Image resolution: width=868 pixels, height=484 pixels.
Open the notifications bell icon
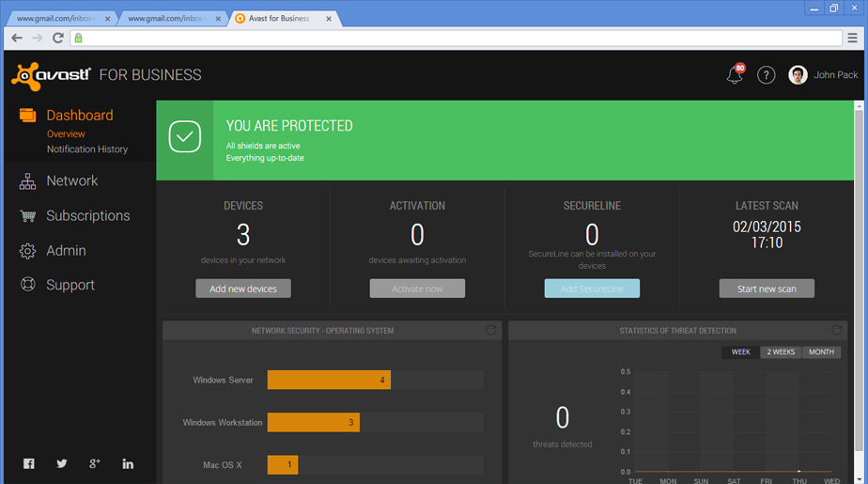tap(735, 75)
